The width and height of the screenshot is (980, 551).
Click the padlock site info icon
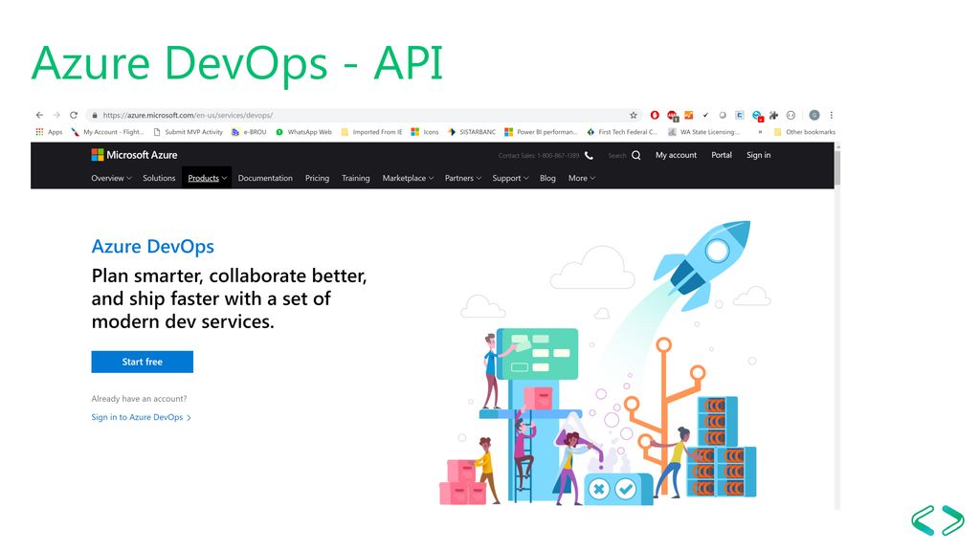click(x=95, y=115)
